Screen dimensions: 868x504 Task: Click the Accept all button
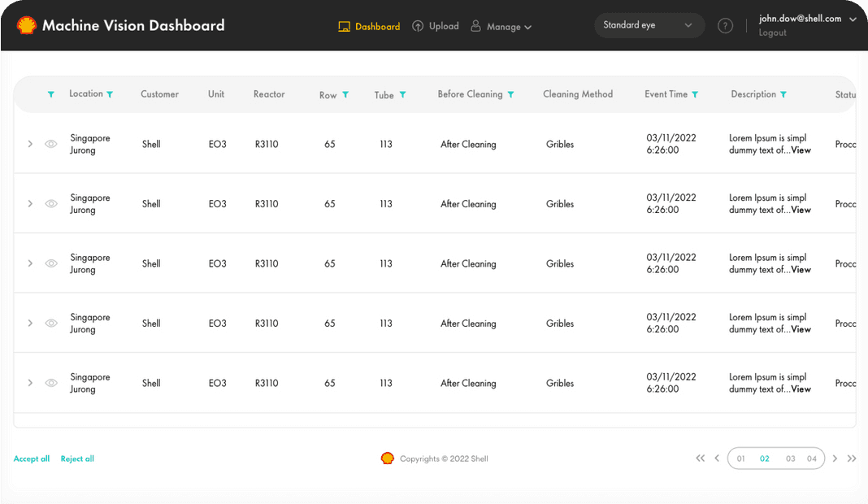(31, 458)
